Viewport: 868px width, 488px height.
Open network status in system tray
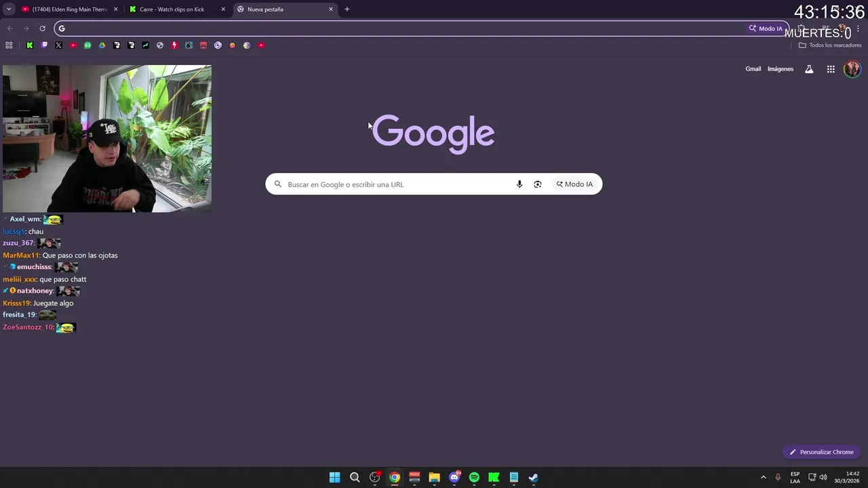tap(812, 477)
